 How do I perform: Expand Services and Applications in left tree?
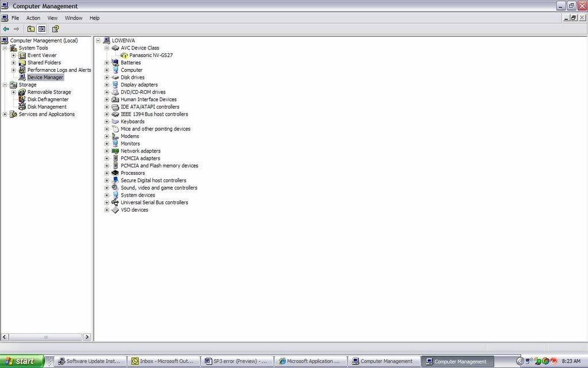(x=5, y=114)
